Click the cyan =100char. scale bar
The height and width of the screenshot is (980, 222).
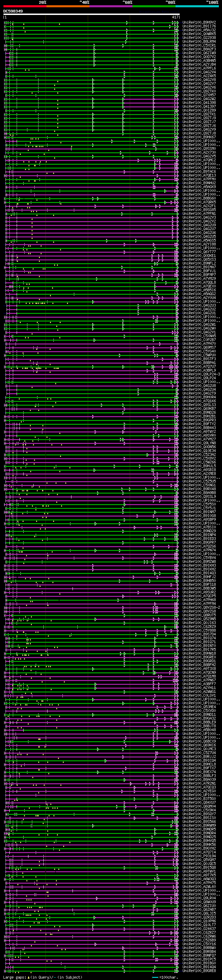coord(154,977)
